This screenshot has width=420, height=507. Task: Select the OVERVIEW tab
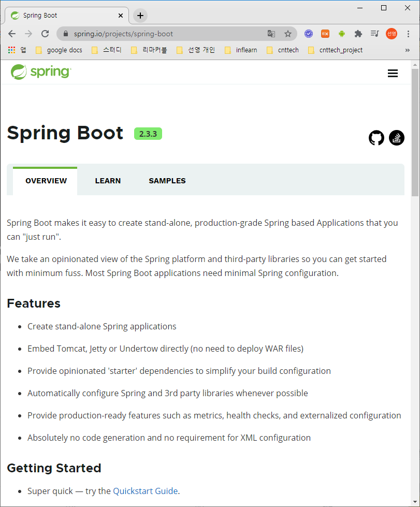(45, 181)
